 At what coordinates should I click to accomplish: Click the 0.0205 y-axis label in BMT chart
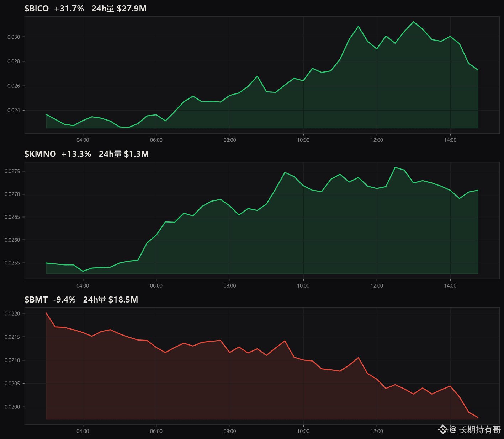(12, 384)
